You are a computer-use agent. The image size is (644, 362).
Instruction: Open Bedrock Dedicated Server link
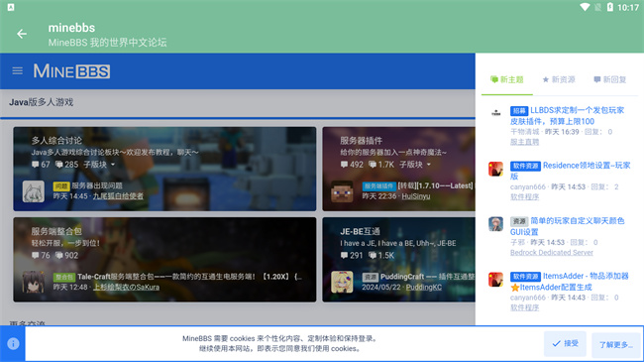pyautogui.click(x=552, y=252)
